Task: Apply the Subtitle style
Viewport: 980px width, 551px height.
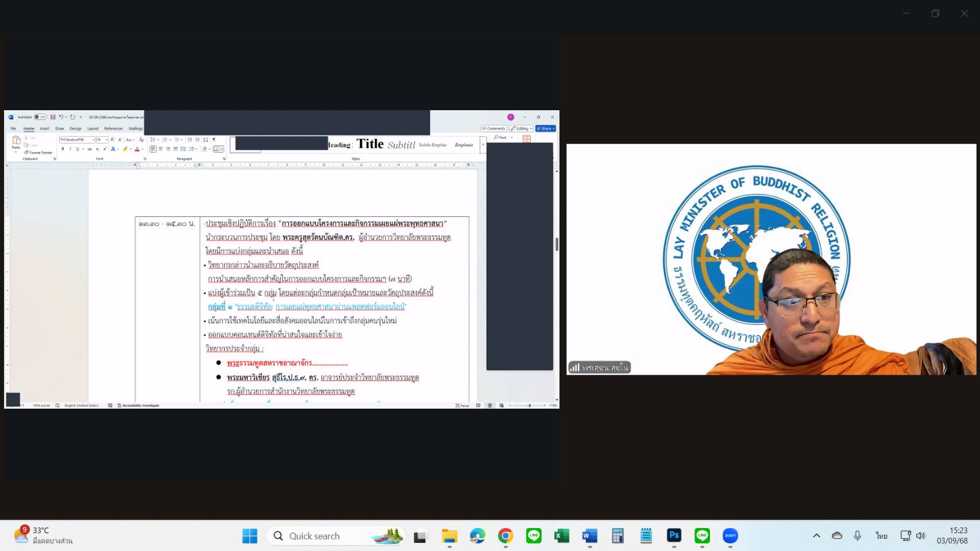Action: tap(401, 145)
